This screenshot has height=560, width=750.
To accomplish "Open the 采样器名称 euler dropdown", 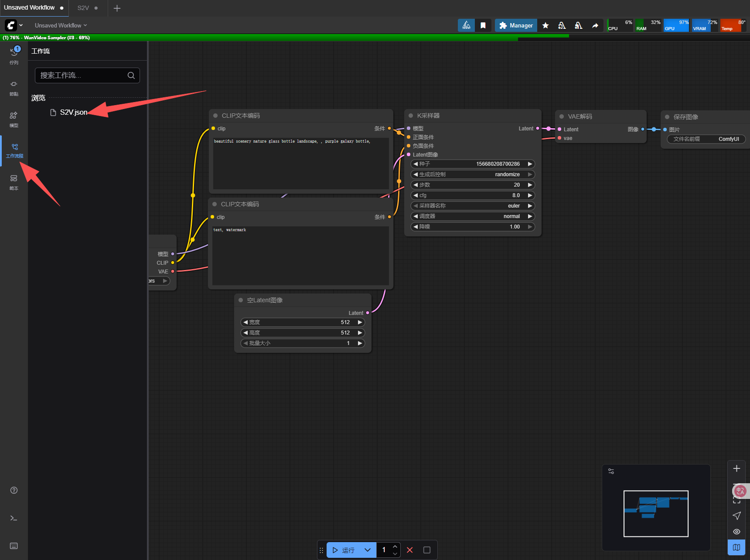I will (473, 206).
